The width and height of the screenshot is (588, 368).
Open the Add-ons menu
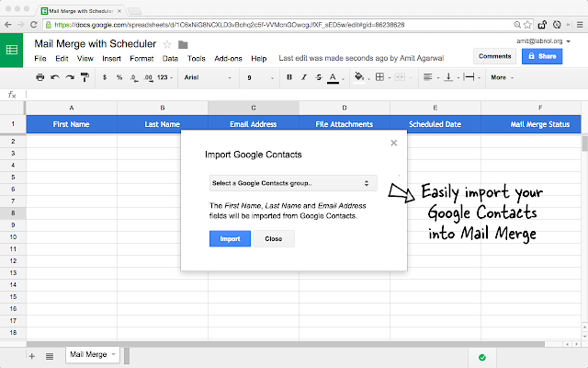(228, 59)
